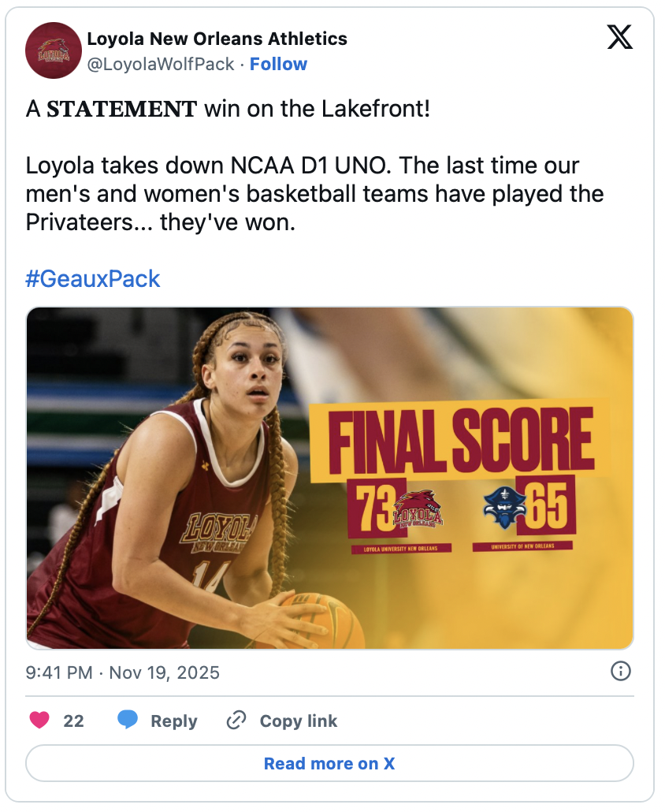Screen dimensions: 665x812
Task: Open the #GeauxPack hashtag
Action: pyautogui.click(x=93, y=278)
